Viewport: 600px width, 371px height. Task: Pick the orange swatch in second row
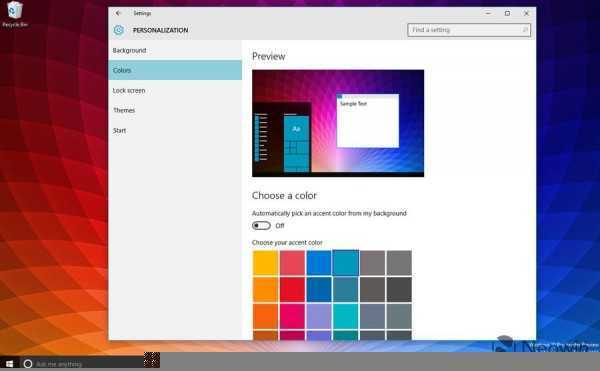pyautogui.click(x=265, y=290)
